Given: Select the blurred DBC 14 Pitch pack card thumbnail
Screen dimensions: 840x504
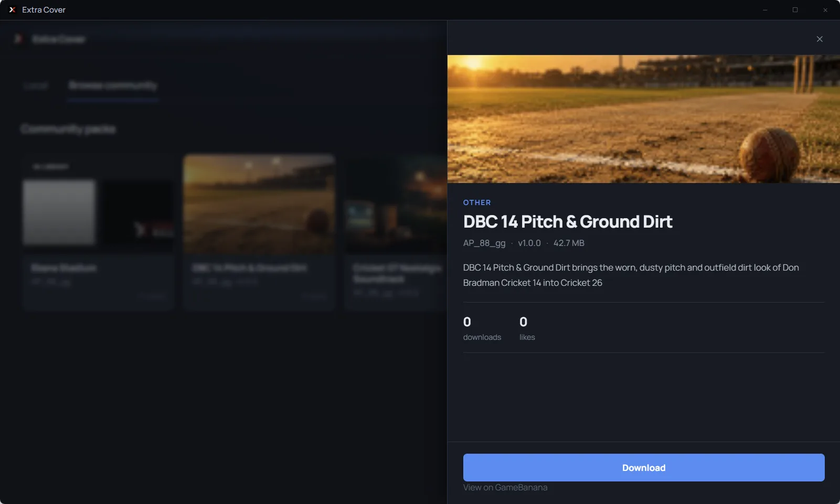Looking at the screenshot, I should pos(259,205).
